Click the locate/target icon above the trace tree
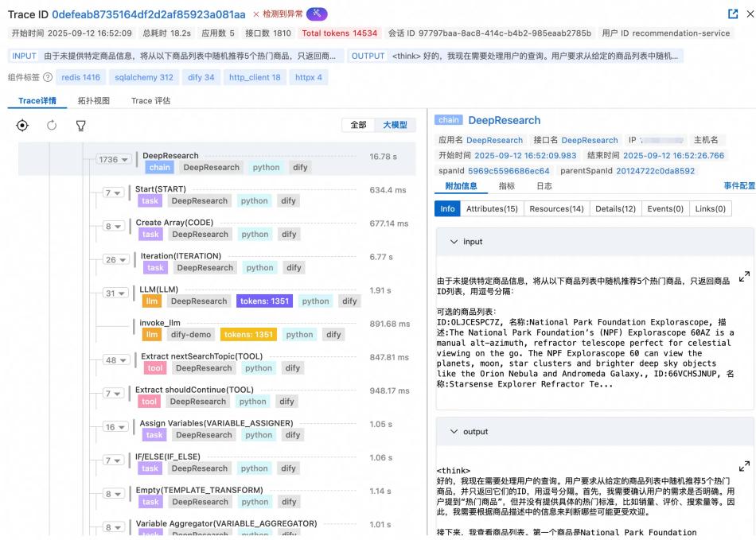Image resolution: width=756 pixels, height=540 pixels. (22, 126)
